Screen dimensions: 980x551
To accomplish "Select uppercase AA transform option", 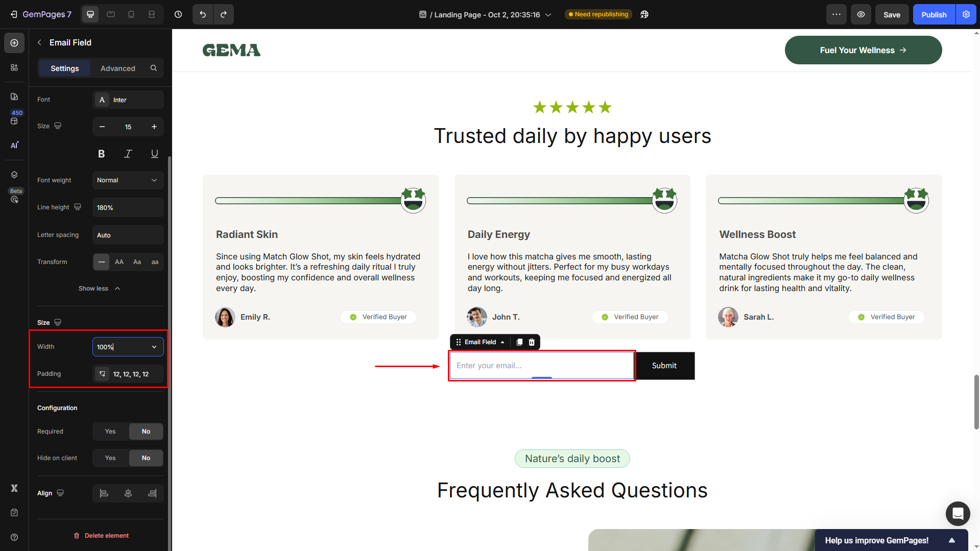I will [x=119, y=262].
